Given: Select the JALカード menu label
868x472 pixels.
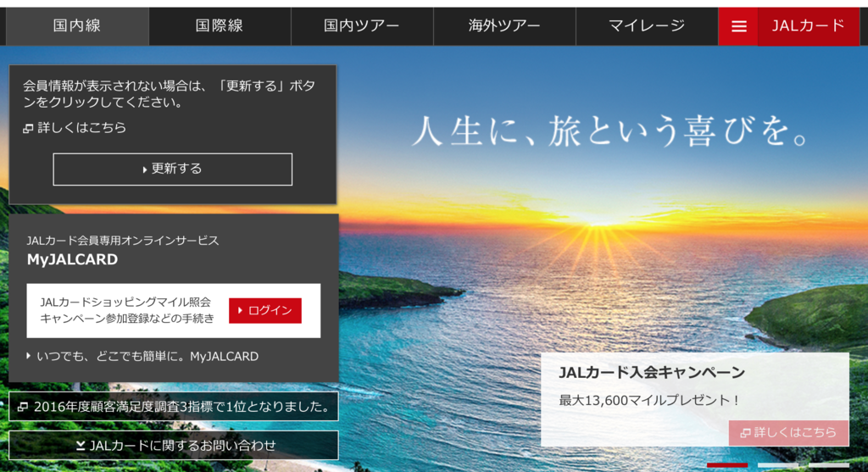Looking at the screenshot, I should [808, 26].
